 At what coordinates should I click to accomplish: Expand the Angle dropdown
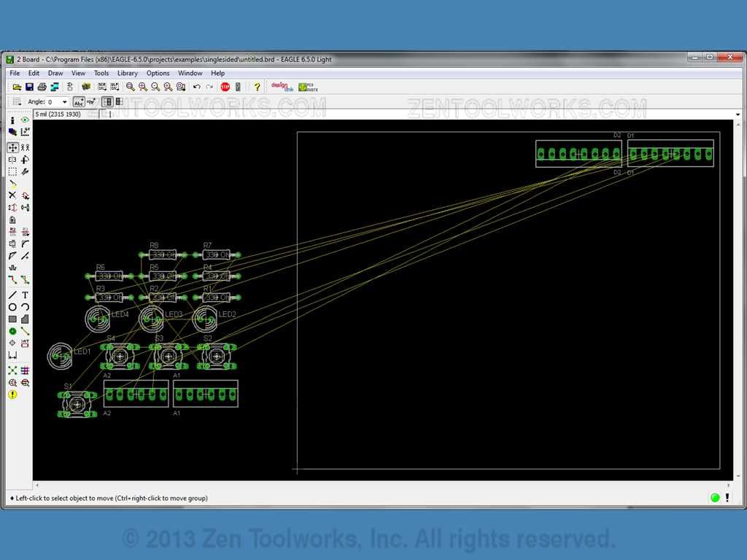(65, 102)
